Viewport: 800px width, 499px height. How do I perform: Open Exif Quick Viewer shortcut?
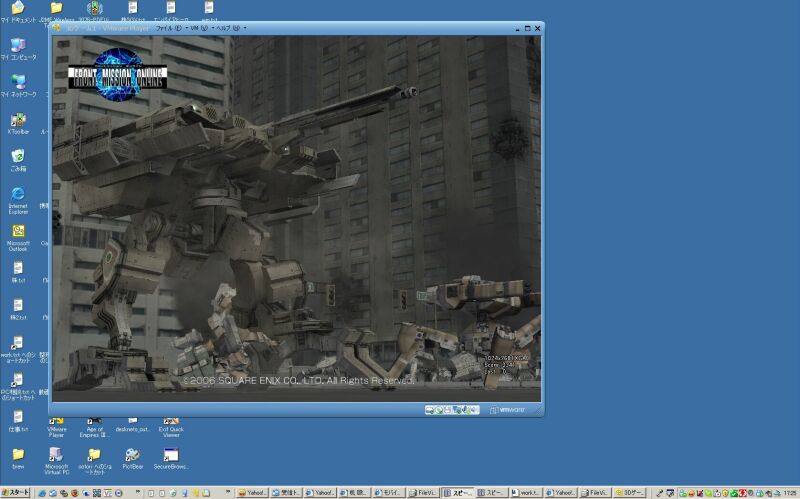171,428
